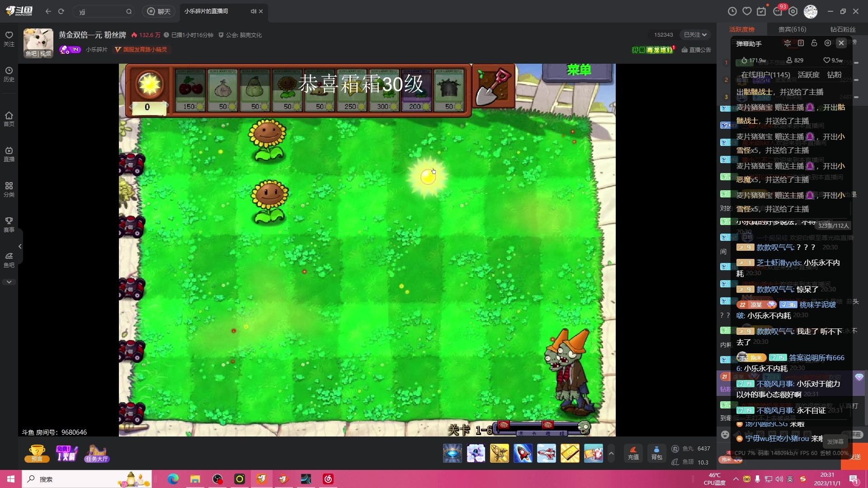Click the 公会: 脑壳文化 guild link
868x488 pixels.
[240, 35]
